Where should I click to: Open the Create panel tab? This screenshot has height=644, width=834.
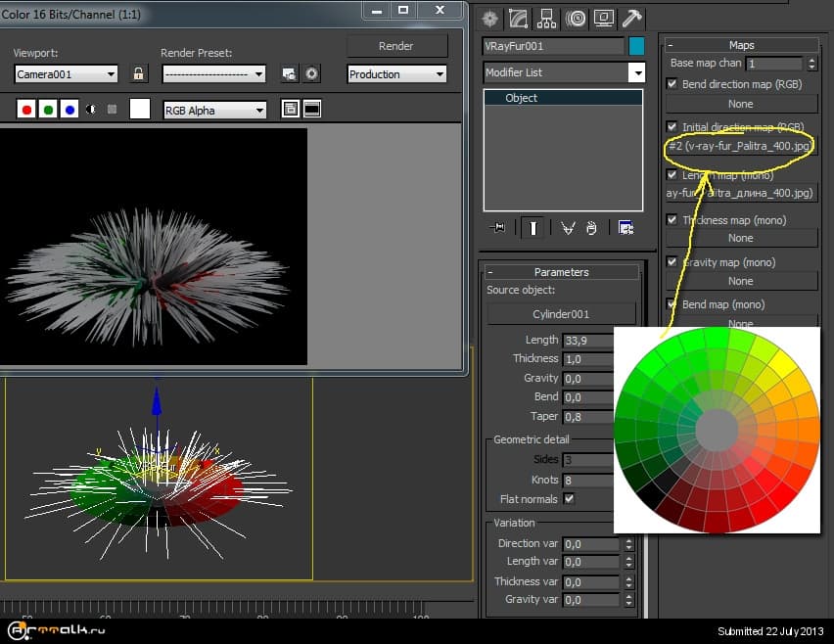click(x=491, y=19)
